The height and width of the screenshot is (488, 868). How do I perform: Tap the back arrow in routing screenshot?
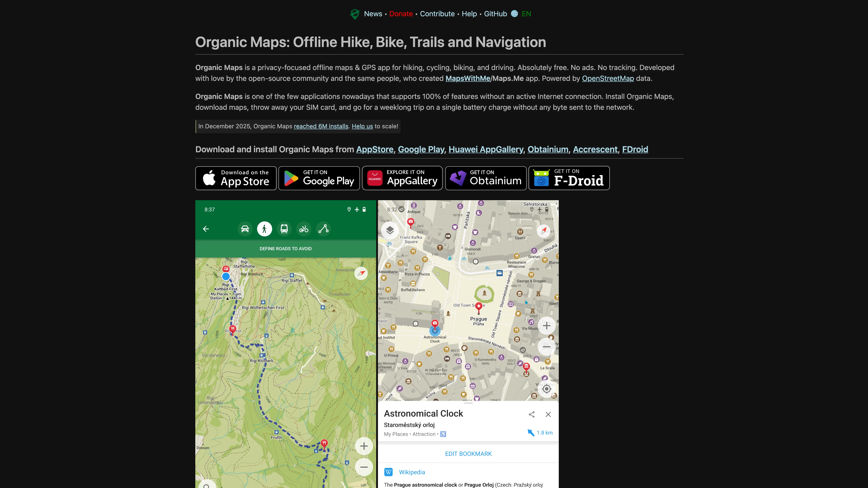click(x=206, y=229)
